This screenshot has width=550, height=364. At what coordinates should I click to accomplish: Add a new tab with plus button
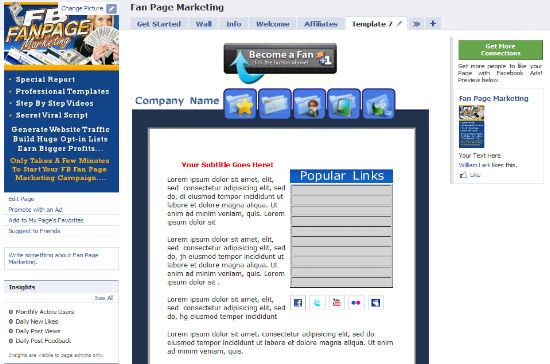click(433, 23)
